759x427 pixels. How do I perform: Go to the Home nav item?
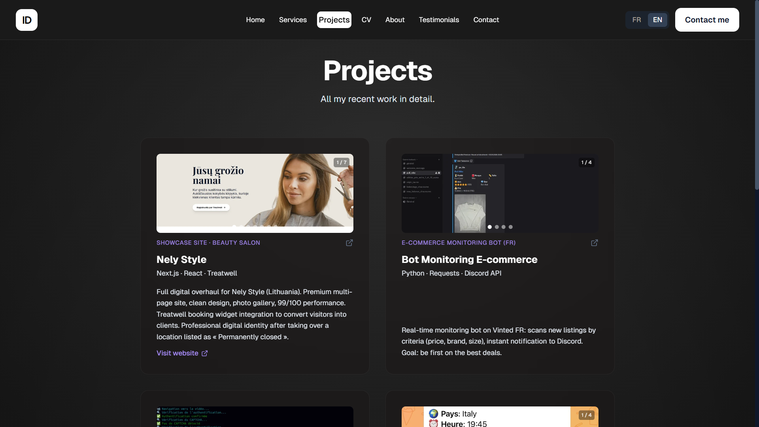[255, 20]
